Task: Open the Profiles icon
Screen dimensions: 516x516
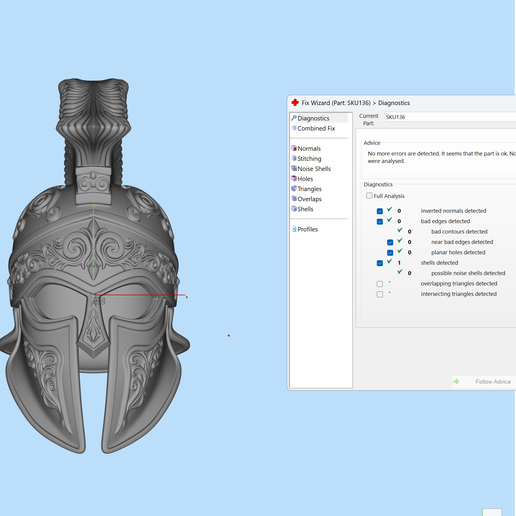Action: click(x=294, y=229)
